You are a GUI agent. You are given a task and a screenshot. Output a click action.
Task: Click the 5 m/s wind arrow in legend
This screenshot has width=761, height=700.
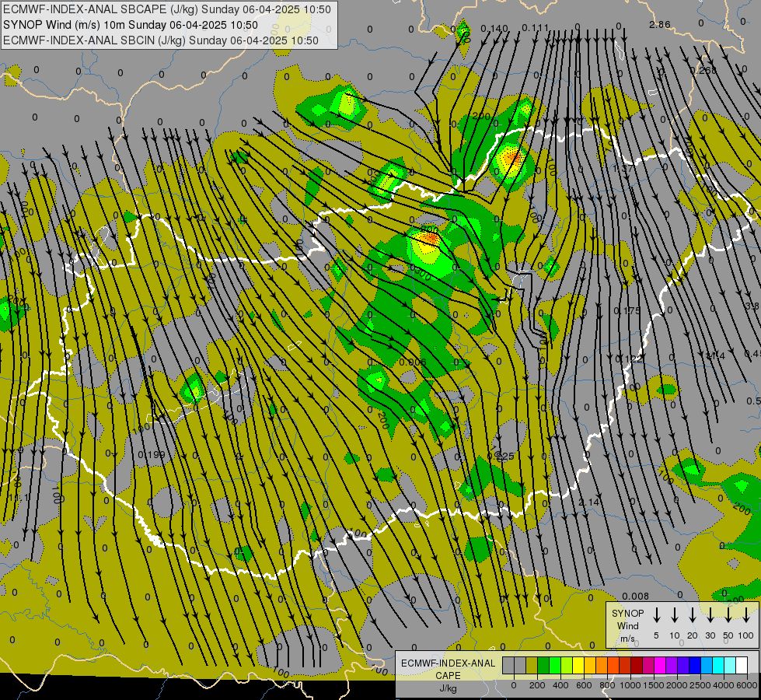(657, 615)
